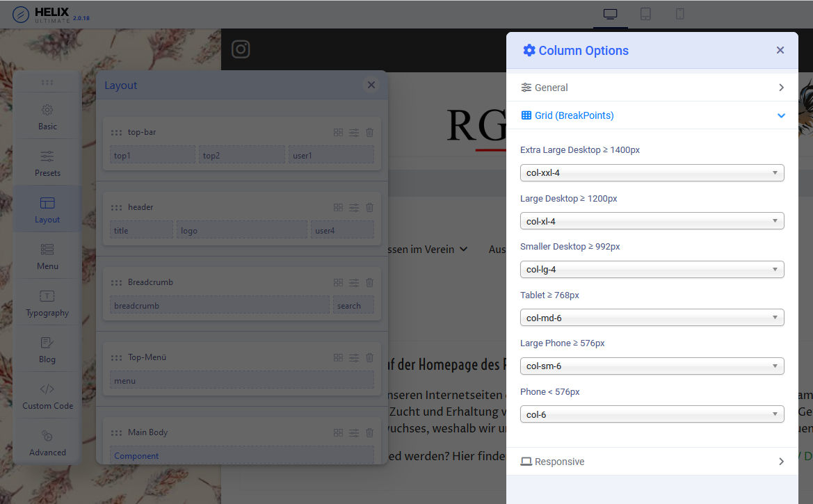Image resolution: width=813 pixels, height=504 pixels.
Task: Open the Basic settings tab
Action: [x=47, y=116]
